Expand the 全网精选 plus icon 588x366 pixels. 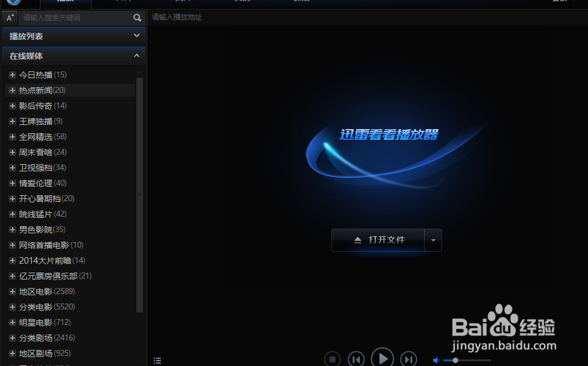click(13, 137)
